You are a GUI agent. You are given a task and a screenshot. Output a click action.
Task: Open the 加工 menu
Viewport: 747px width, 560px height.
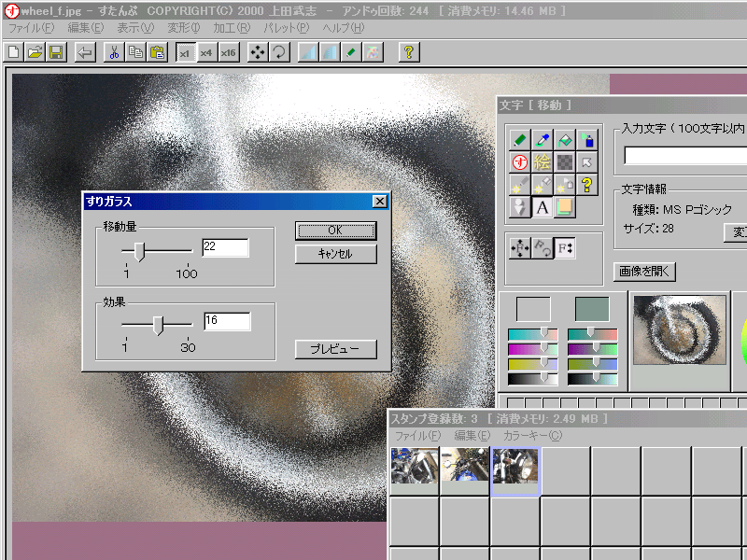coord(232,28)
